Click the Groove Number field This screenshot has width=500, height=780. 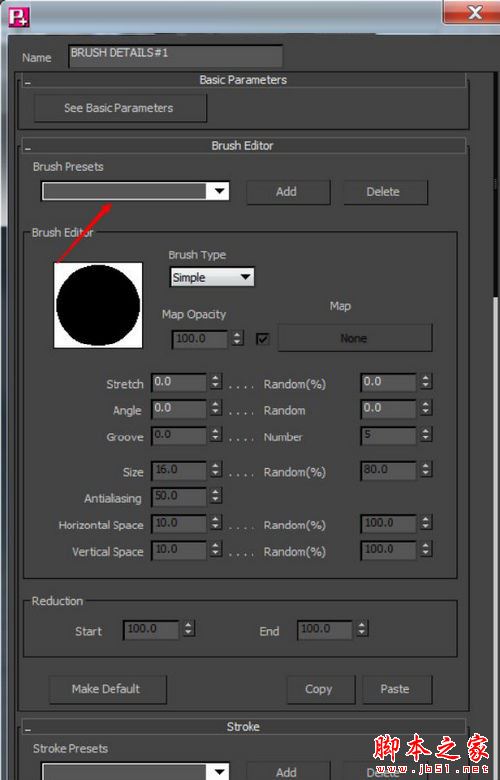(388, 435)
